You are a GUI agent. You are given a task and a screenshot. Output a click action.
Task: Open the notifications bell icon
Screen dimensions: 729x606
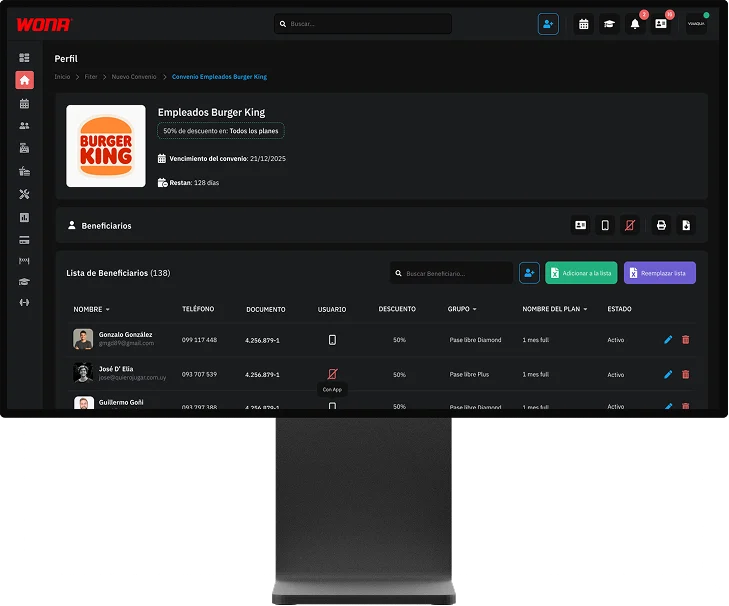tap(635, 24)
